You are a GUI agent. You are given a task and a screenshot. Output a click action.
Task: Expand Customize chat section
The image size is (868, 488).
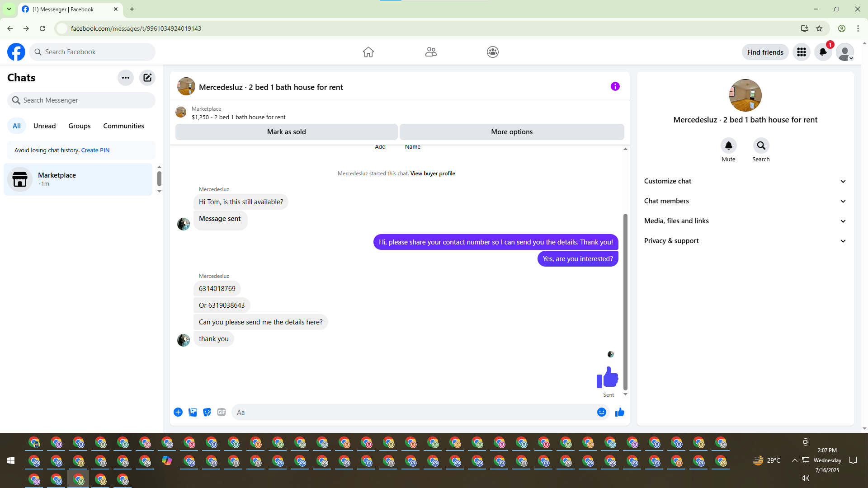745,181
